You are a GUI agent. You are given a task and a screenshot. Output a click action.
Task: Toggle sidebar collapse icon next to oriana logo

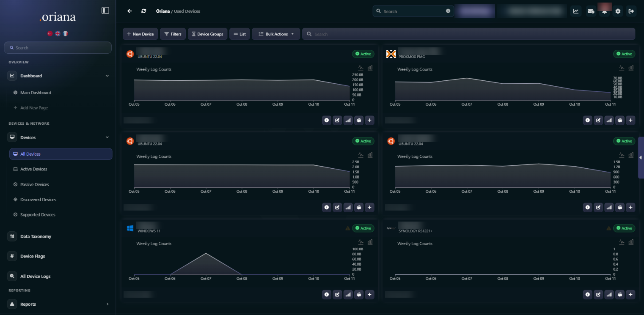105,10
